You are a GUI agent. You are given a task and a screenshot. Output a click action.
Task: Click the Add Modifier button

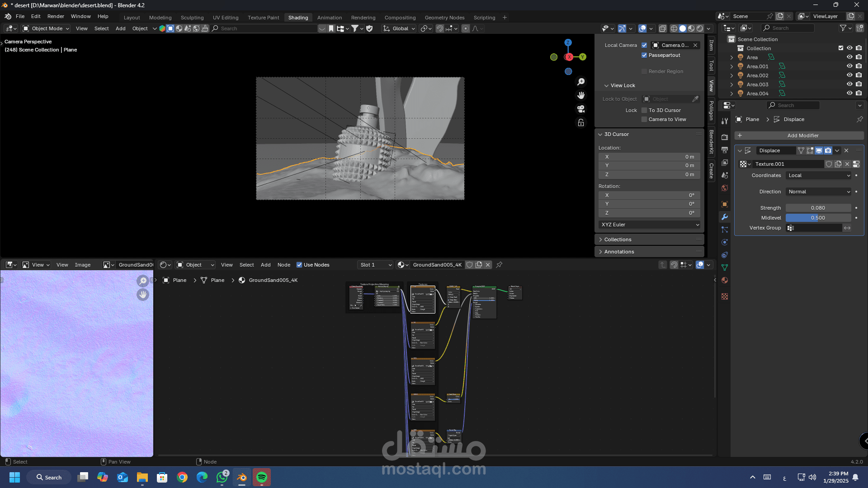(x=799, y=136)
